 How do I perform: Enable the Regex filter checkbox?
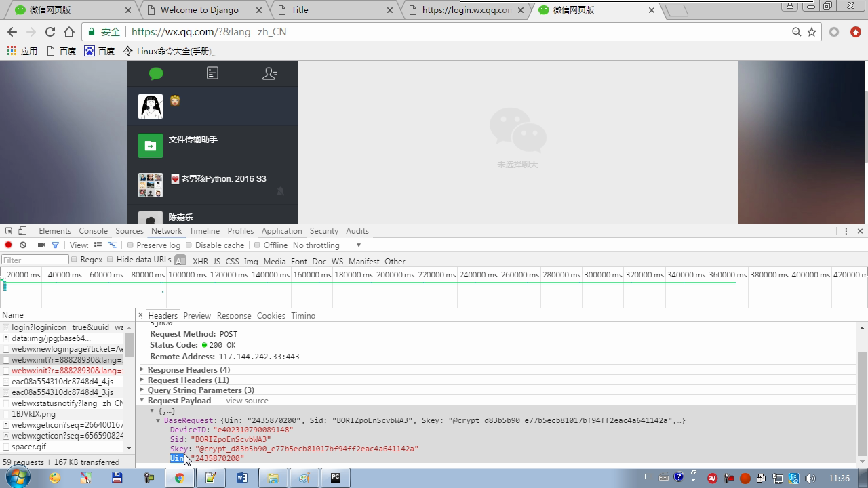pyautogui.click(x=74, y=260)
